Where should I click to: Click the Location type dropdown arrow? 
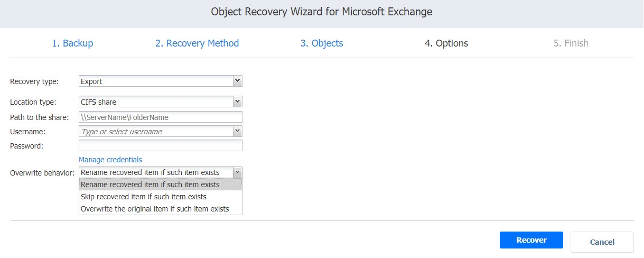237,102
